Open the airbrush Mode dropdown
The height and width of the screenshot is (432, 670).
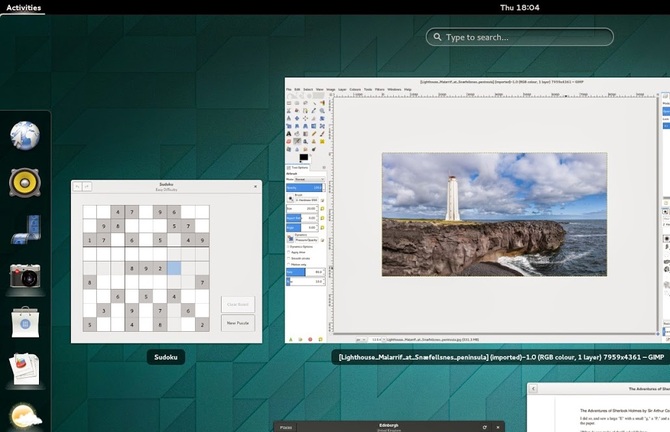click(x=309, y=179)
